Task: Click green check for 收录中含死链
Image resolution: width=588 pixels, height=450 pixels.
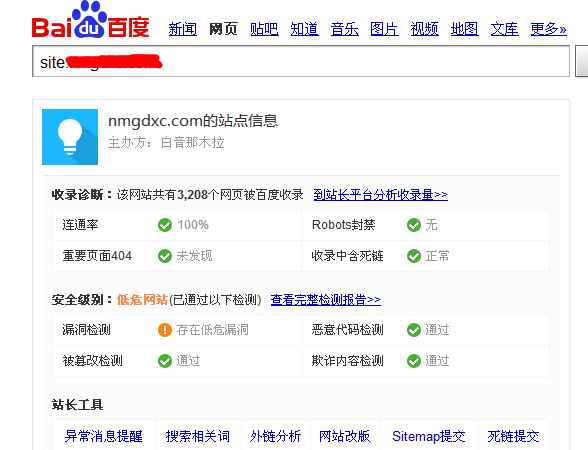Action: (414, 256)
